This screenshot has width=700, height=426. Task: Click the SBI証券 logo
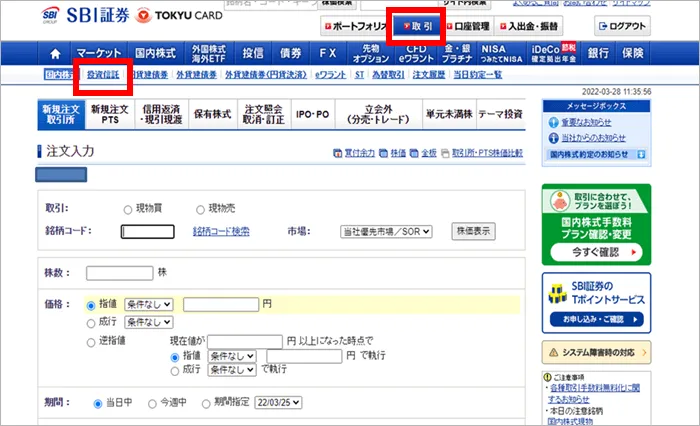coord(85,16)
